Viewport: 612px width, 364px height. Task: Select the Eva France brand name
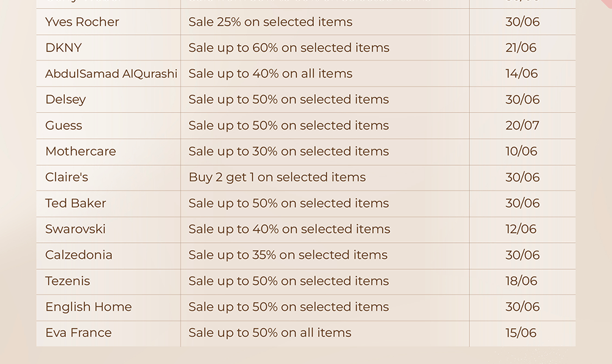point(78,333)
